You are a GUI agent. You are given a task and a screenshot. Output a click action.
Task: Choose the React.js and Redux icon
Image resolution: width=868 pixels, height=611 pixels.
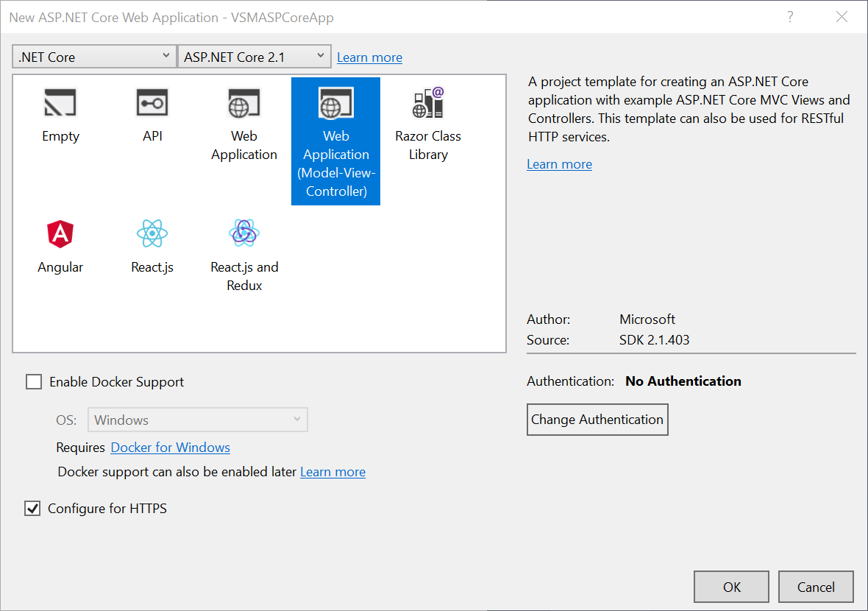tap(243, 234)
